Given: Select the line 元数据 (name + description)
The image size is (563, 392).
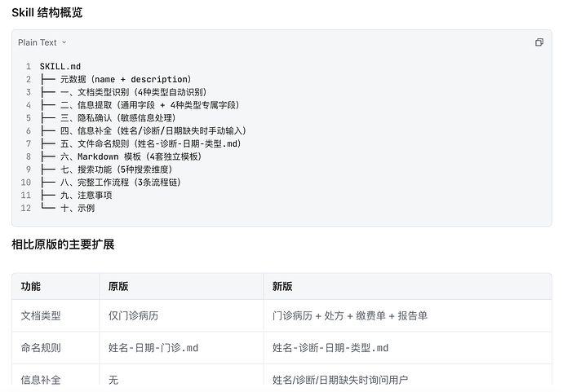Looking at the screenshot, I should coord(116,79).
